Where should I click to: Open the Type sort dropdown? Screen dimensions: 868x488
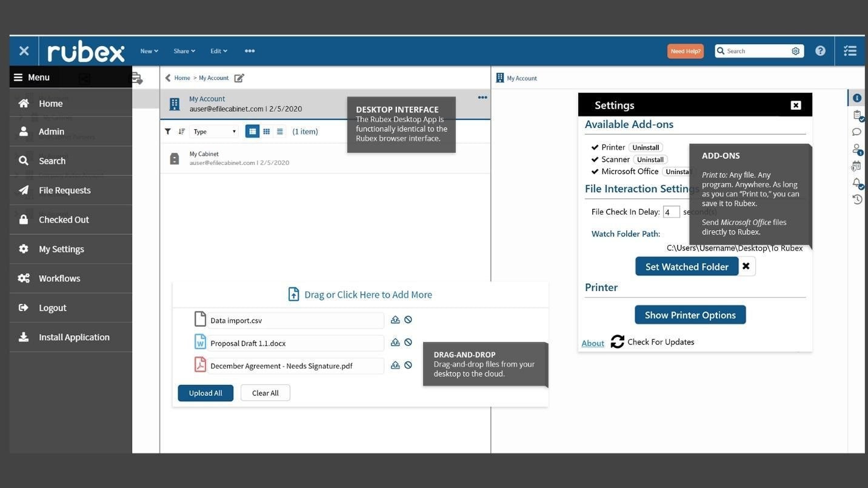(x=215, y=132)
